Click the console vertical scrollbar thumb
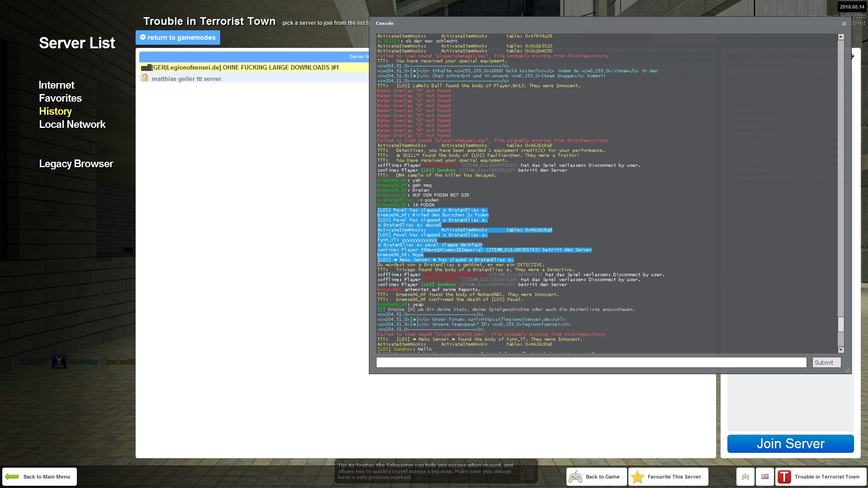The image size is (868, 488). 841,325
